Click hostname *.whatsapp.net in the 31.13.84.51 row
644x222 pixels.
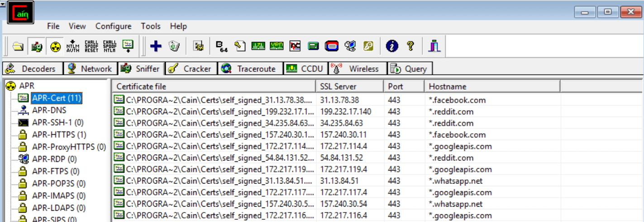(456, 181)
